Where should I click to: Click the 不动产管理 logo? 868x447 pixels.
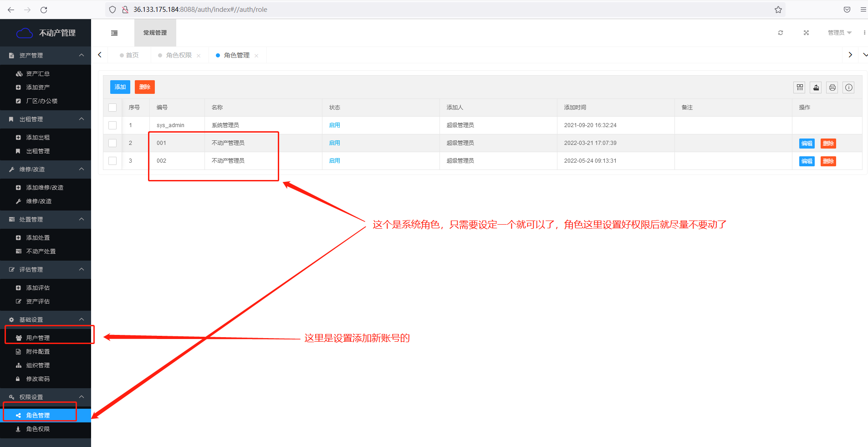[x=46, y=33]
